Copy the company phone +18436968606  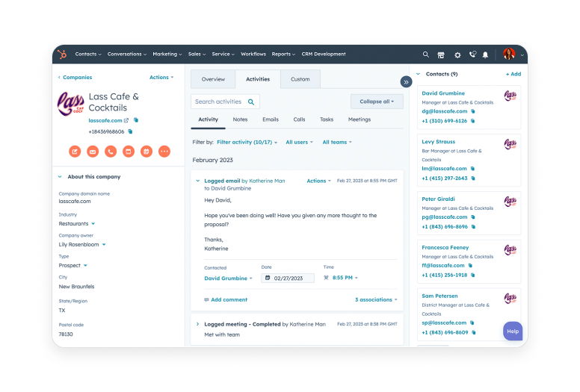(x=130, y=131)
